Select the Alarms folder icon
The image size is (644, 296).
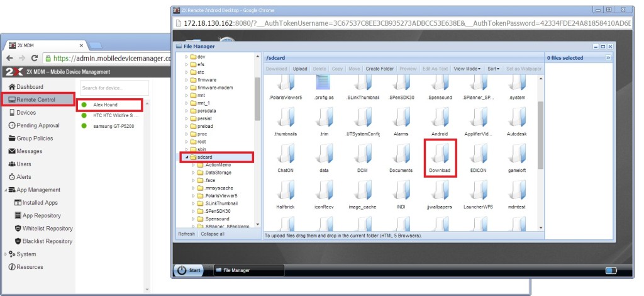point(401,122)
